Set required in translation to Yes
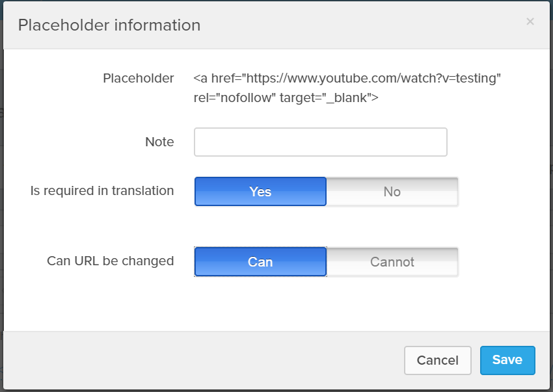The height and width of the screenshot is (392, 553). (260, 191)
